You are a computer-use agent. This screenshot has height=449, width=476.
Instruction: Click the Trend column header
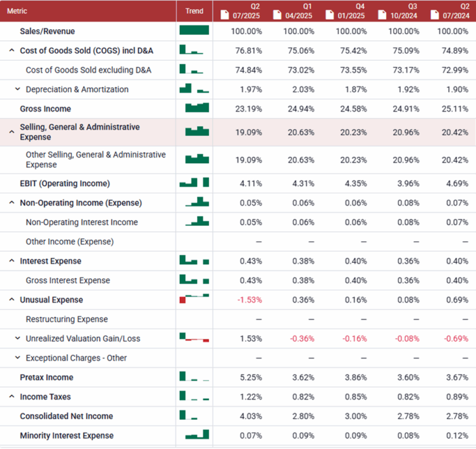click(x=194, y=11)
